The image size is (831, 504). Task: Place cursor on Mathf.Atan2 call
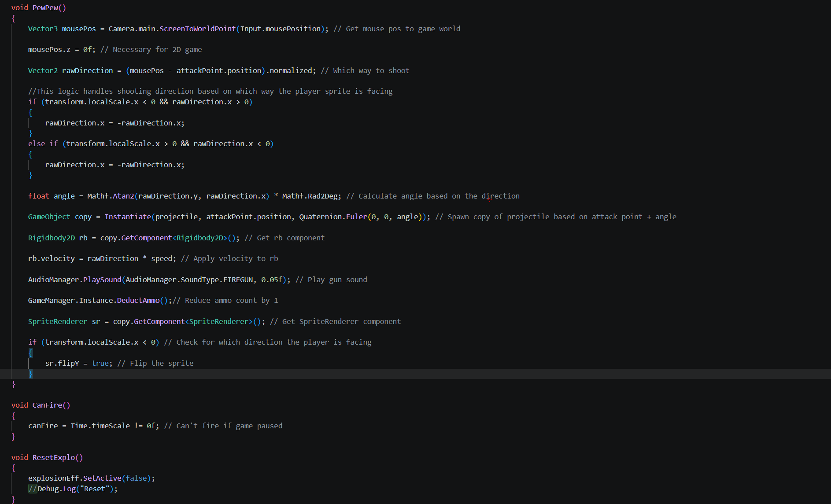(111, 196)
